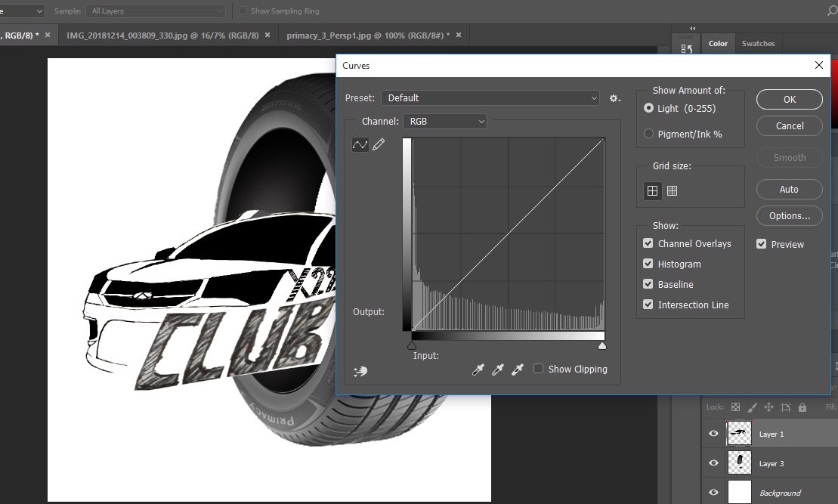The width and height of the screenshot is (838, 504).
Task: Toggle the Baseline checkbox
Action: (x=648, y=284)
